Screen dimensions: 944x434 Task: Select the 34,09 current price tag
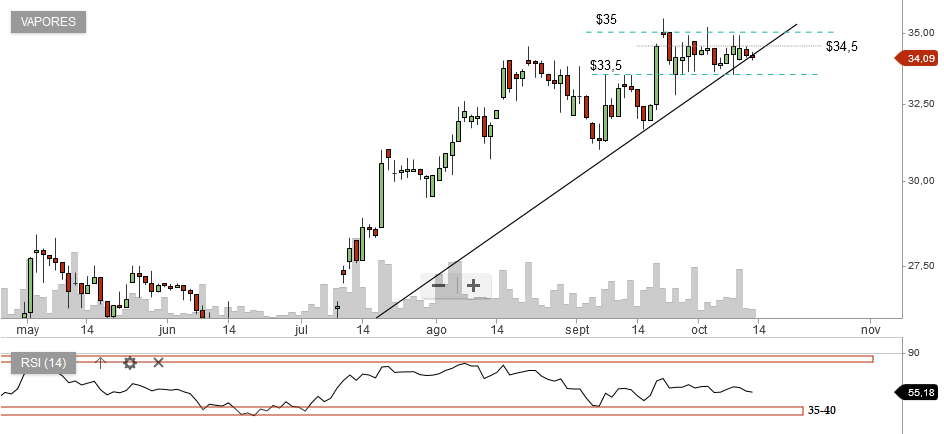click(x=918, y=59)
